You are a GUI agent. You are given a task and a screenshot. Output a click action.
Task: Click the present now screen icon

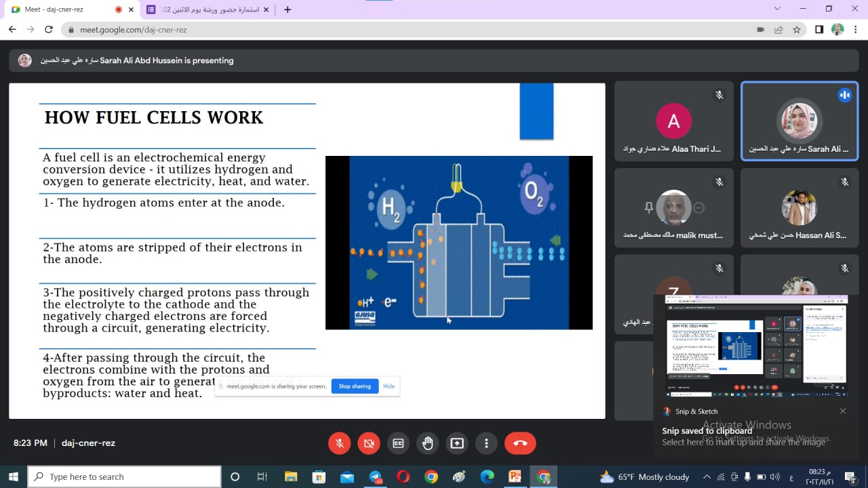click(457, 443)
